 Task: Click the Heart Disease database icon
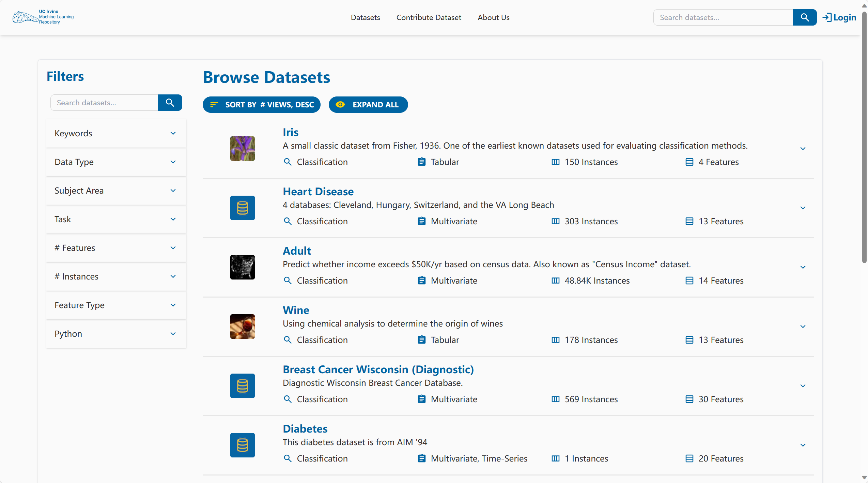[x=242, y=208]
